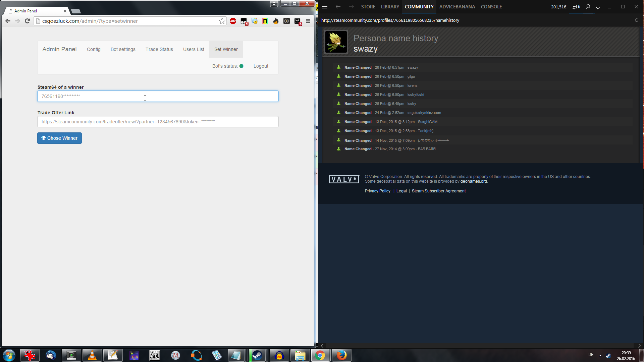Image resolution: width=644 pixels, height=362 pixels.
Task: Click the Steam64 of a winner field
Action: click(158, 96)
